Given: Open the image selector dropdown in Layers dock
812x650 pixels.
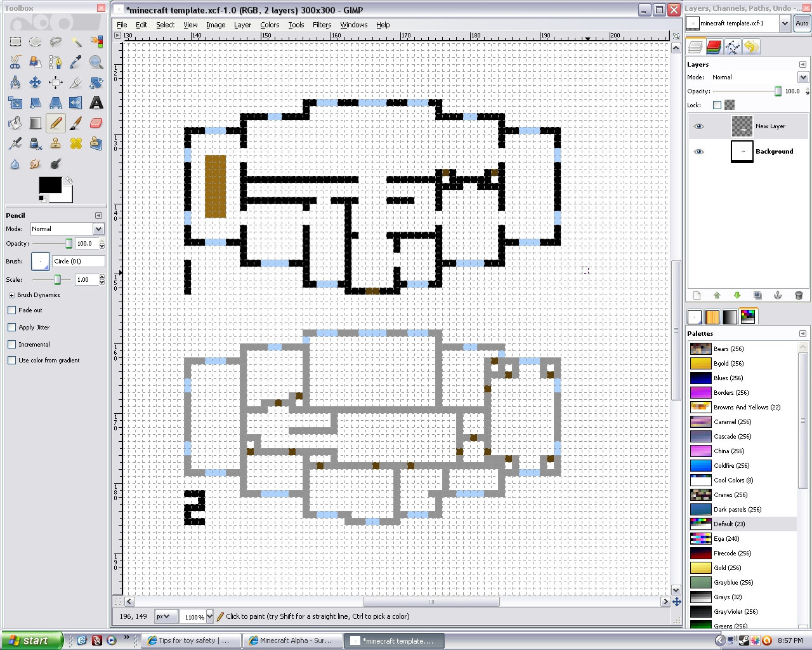Looking at the screenshot, I should click(x=785, y=23).
